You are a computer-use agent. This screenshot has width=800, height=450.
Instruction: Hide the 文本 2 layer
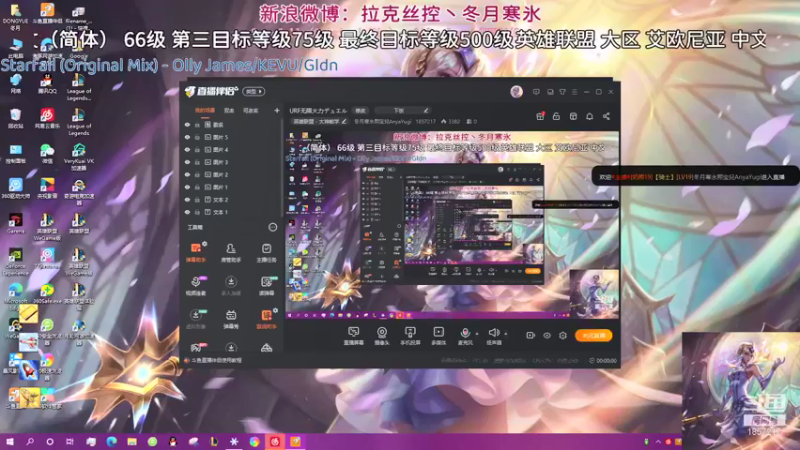pos(187,199)
